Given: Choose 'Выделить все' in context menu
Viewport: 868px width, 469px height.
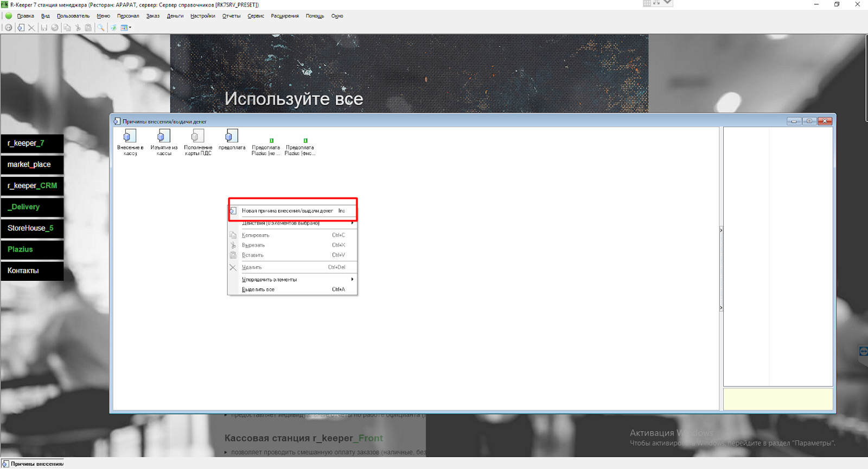Looking at the screenshot, I should tap(292, 290).
